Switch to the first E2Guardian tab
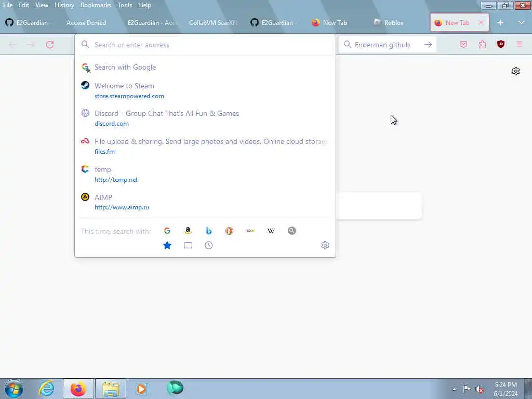The height and width of the screenshot is (399, 532). 30,23
